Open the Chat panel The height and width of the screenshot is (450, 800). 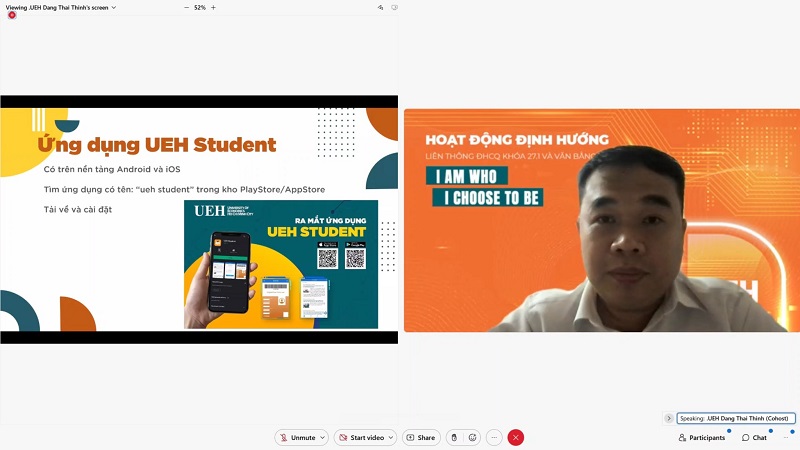[x=754, y=437]
